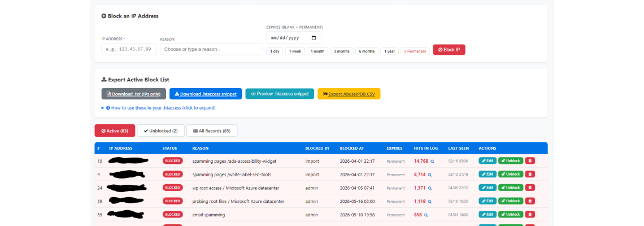Switch to the All Records (85) tab

click(x=211, y=131)
